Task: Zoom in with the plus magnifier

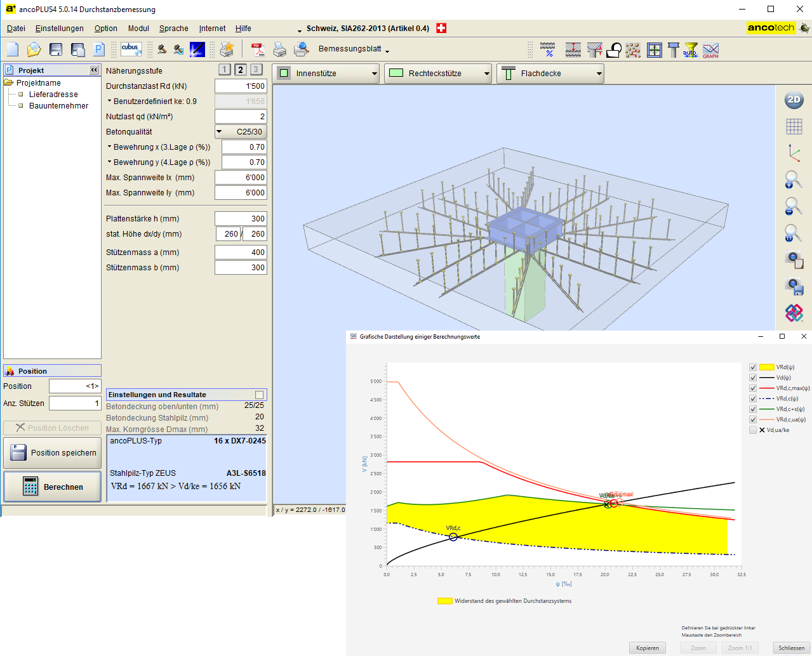Action: pyautogui.click(x=793, y=180)
